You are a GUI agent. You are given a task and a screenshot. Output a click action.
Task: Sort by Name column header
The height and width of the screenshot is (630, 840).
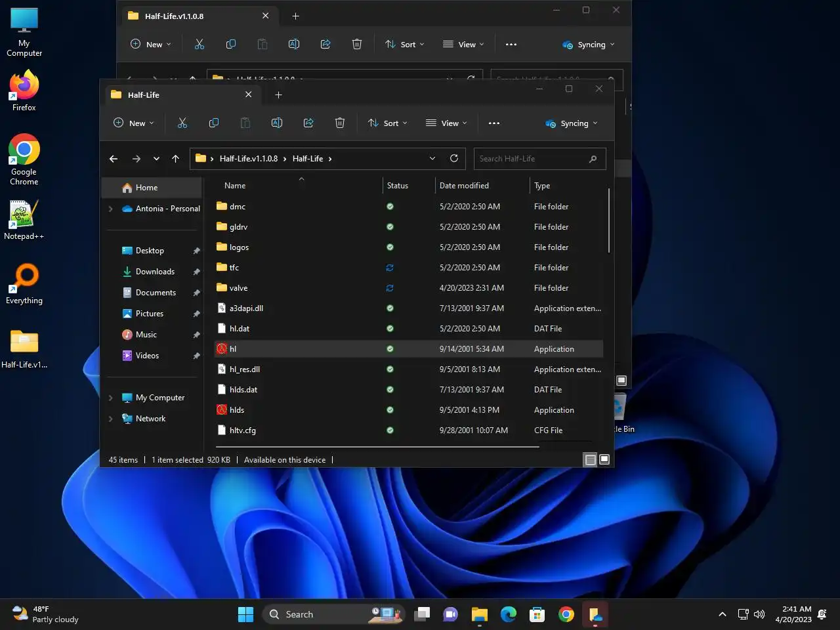235,186
